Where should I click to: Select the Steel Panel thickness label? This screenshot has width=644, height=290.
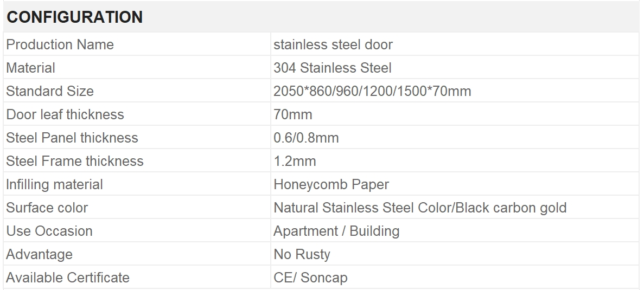[72, 138]
